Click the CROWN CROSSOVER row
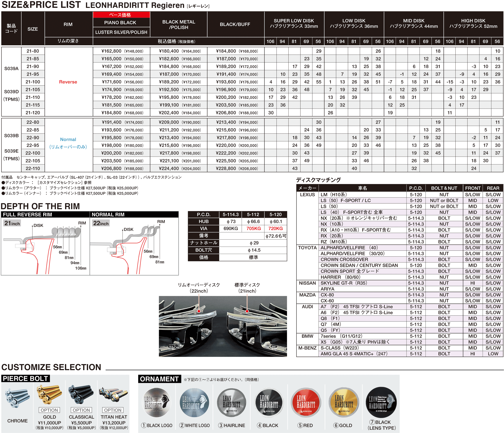504x433 pixels. click(x=411, y=259)
